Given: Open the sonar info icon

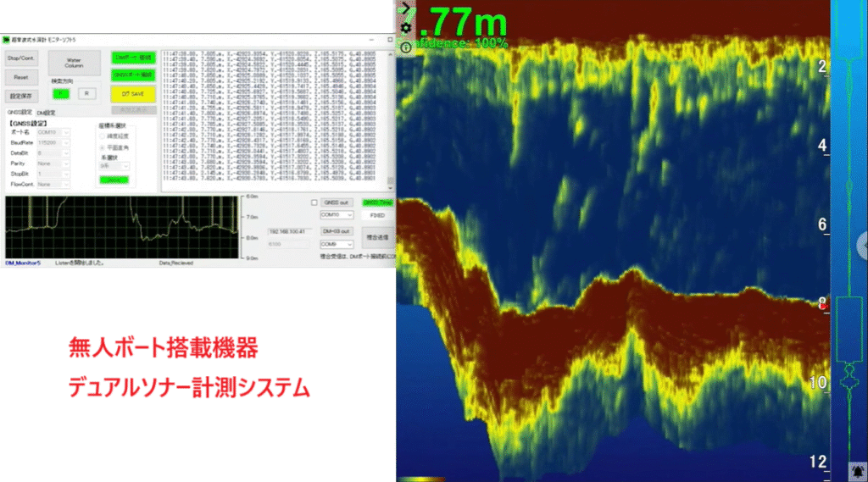Looking at the screenshot, I should pyautogui.click(x=406, y=47).
